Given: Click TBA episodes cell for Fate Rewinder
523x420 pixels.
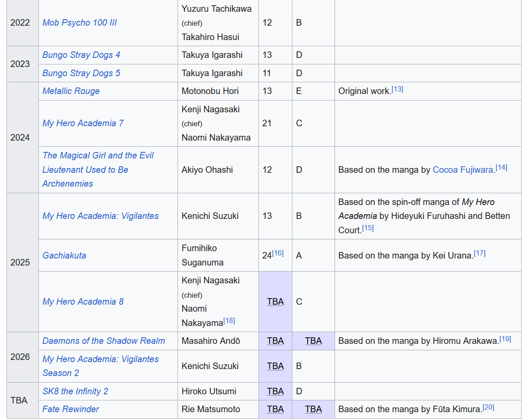Looking at the screenshot, I should [275, 409].
